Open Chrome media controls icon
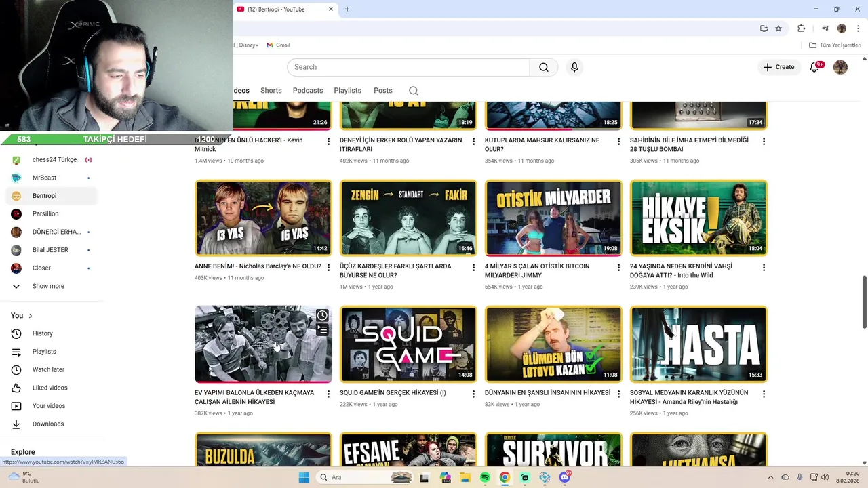This screenshot has height=488, width=868. [825, 28]
